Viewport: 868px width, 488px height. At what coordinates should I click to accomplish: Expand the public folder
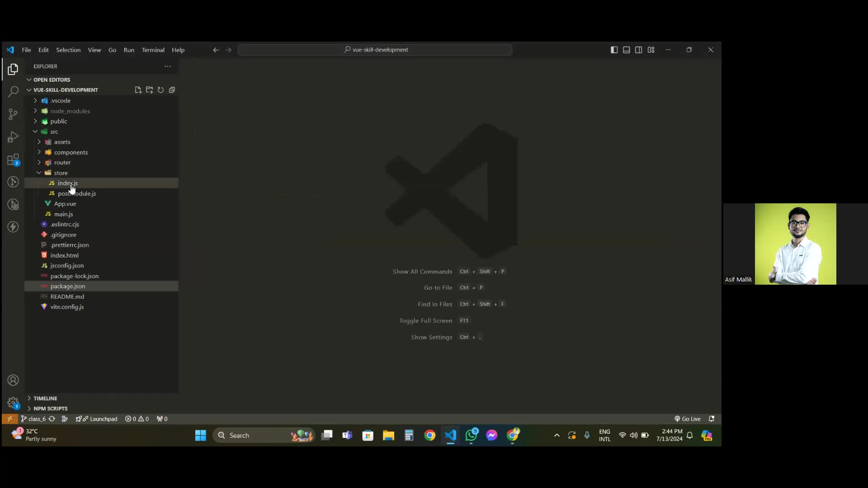point(101,122)
